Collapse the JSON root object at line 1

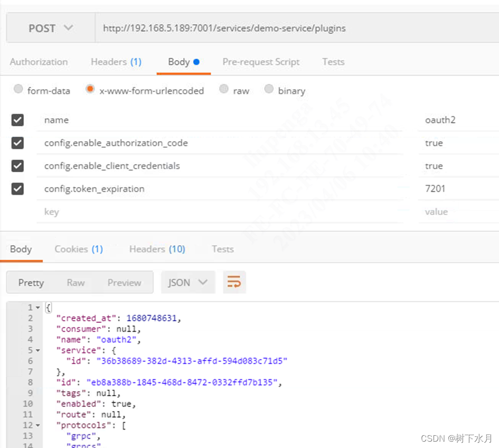point(38,307)
